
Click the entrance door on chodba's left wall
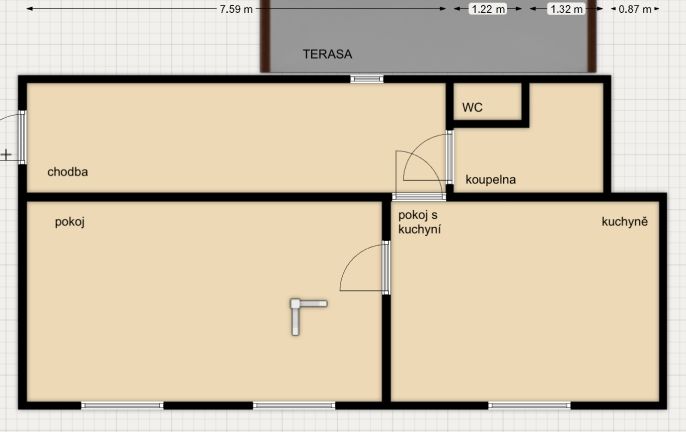point(22,137)
